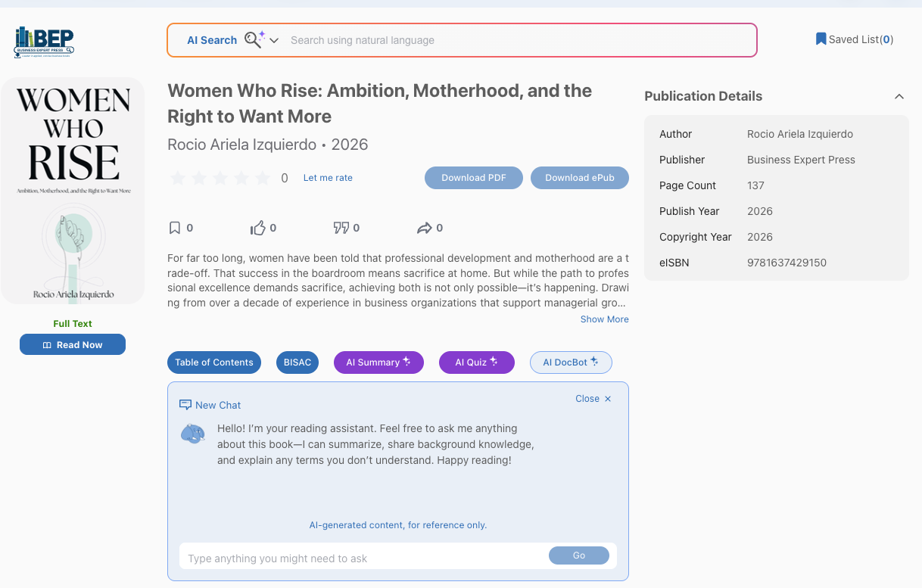This screenshot has width=922, height=588.
Task: Switch to the AI Summary tab
Action: (x=378, y=362)
